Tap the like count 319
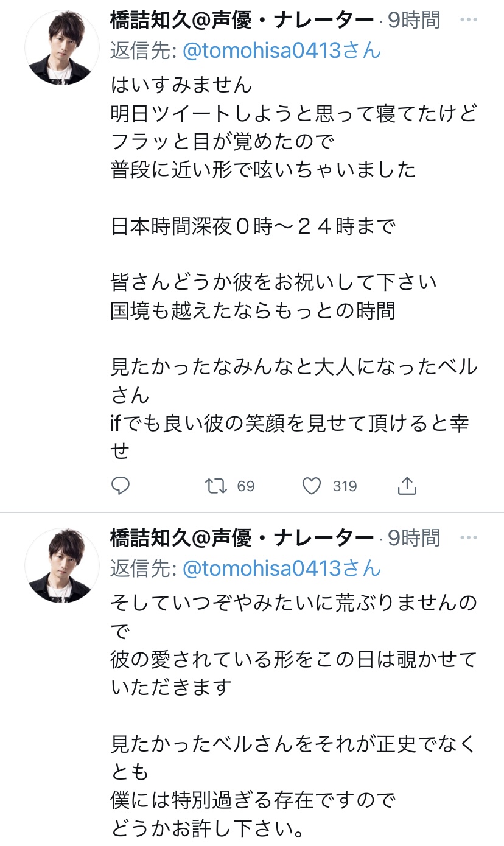504x846 pixels. (x=345, y=486)
